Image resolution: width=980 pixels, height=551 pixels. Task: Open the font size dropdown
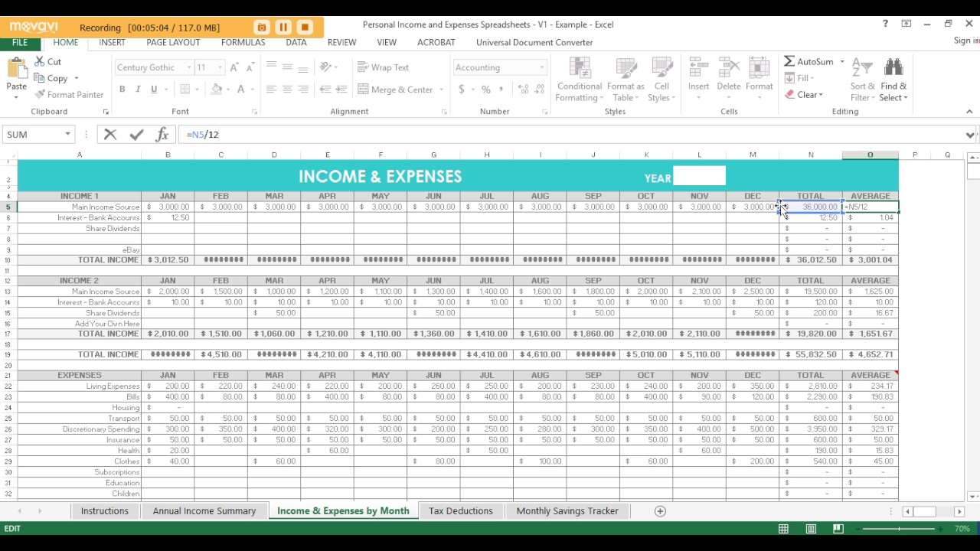[218, 67]
